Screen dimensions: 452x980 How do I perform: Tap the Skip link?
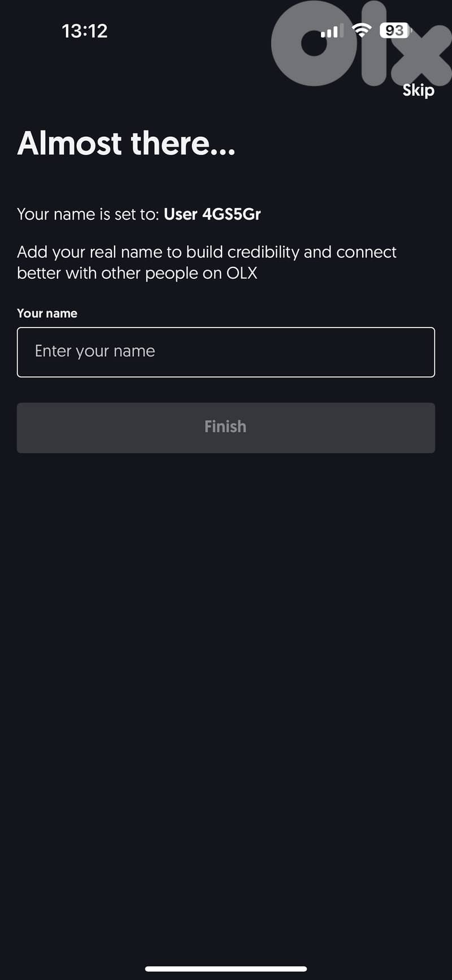tap(418, 90)
